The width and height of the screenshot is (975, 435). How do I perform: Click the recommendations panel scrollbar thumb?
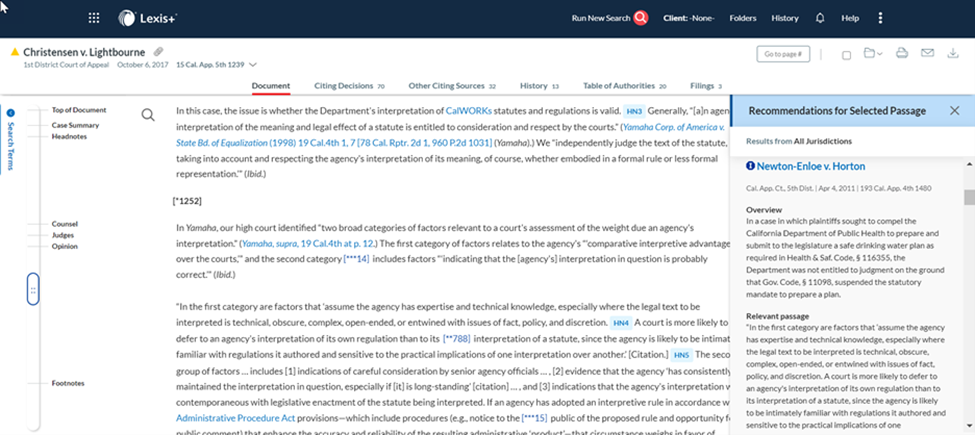[969, 197]
